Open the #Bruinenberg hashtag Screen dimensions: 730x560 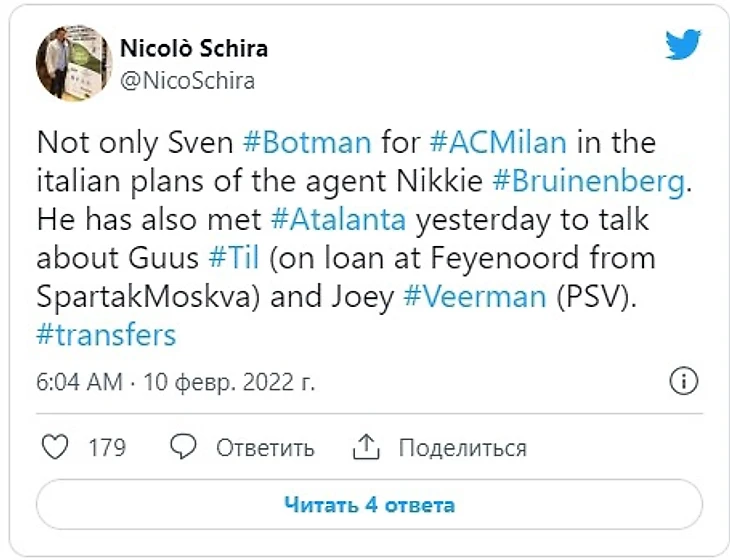coord(573,180)
